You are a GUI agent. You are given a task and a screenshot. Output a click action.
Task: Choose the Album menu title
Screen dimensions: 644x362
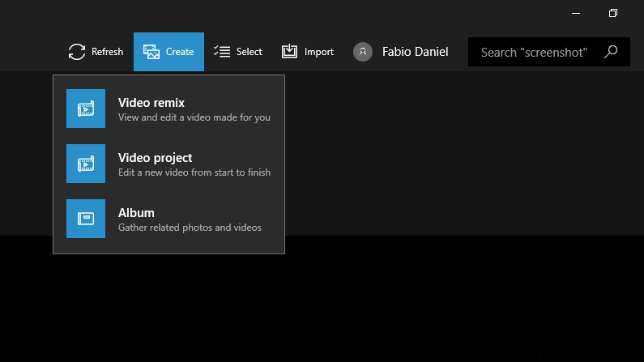[x=136, y=213]
